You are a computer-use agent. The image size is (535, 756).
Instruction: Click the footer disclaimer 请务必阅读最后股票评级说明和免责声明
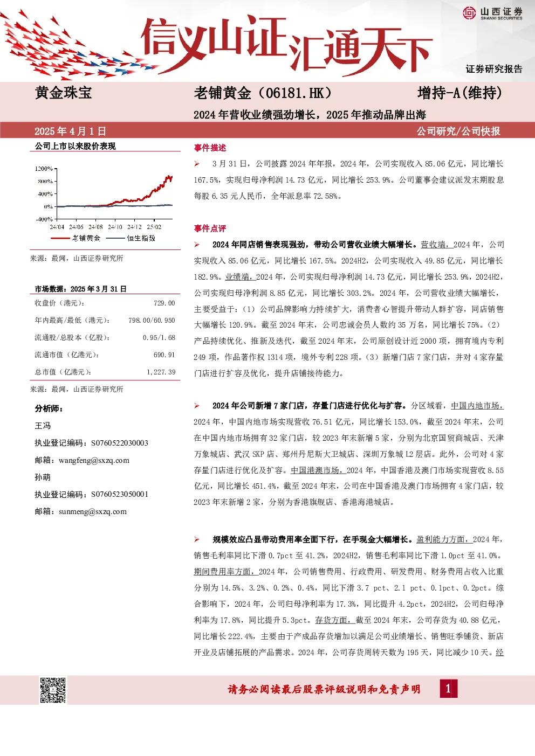pos(324,689)
